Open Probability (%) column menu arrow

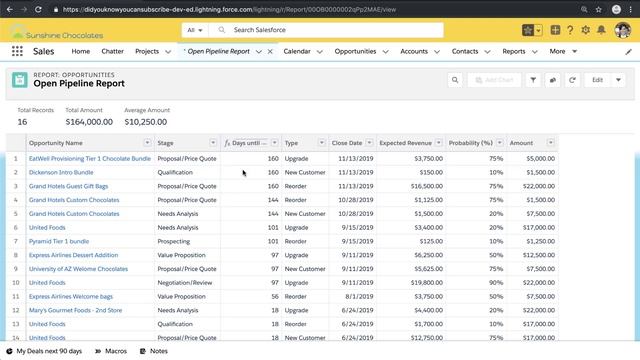(x=500, y=142)
